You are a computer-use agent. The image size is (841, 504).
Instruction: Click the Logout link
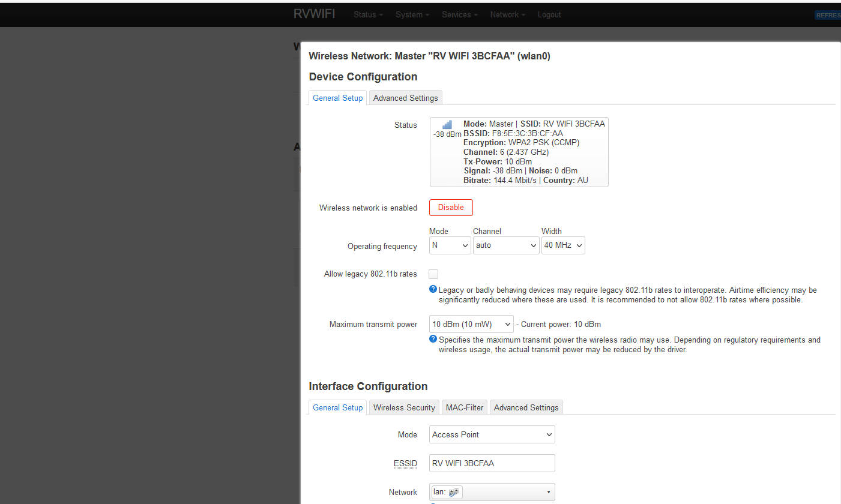click(x=549, y=15)
